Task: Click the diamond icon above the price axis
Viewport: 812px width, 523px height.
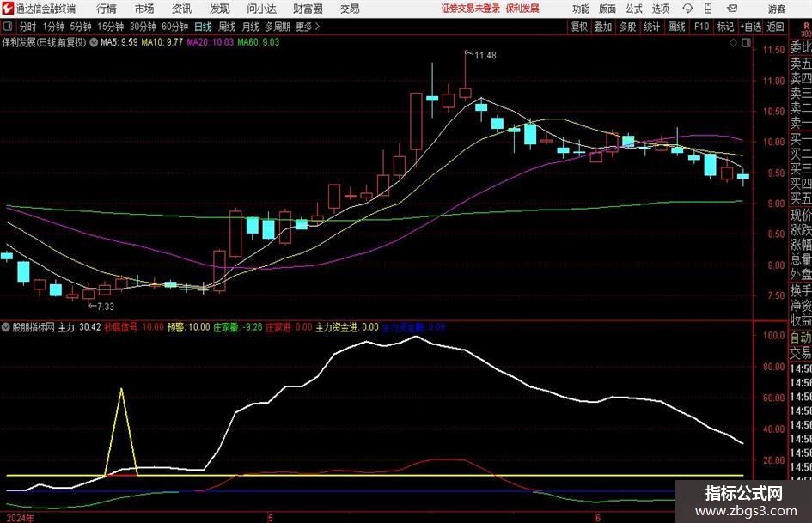Action: point(733,42)
